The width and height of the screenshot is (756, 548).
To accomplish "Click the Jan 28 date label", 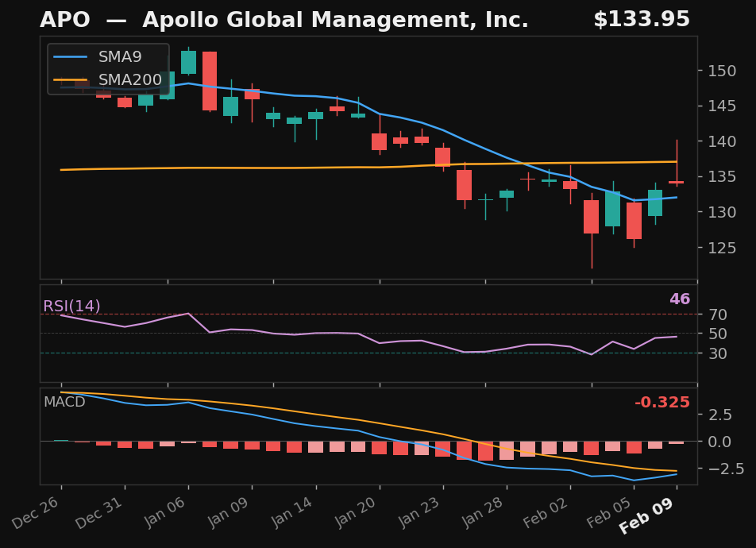I will click(x=483, y=512).
